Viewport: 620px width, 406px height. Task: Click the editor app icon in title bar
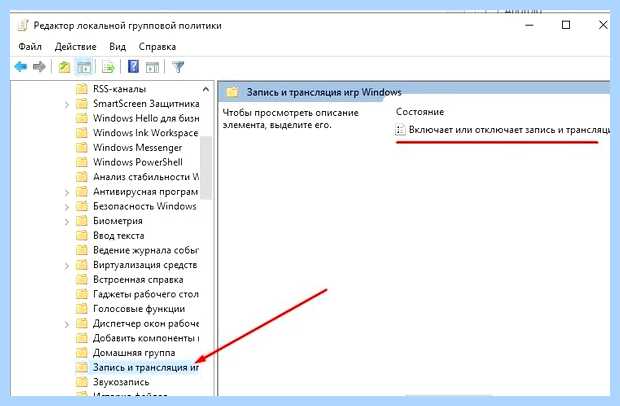(23, 25)
